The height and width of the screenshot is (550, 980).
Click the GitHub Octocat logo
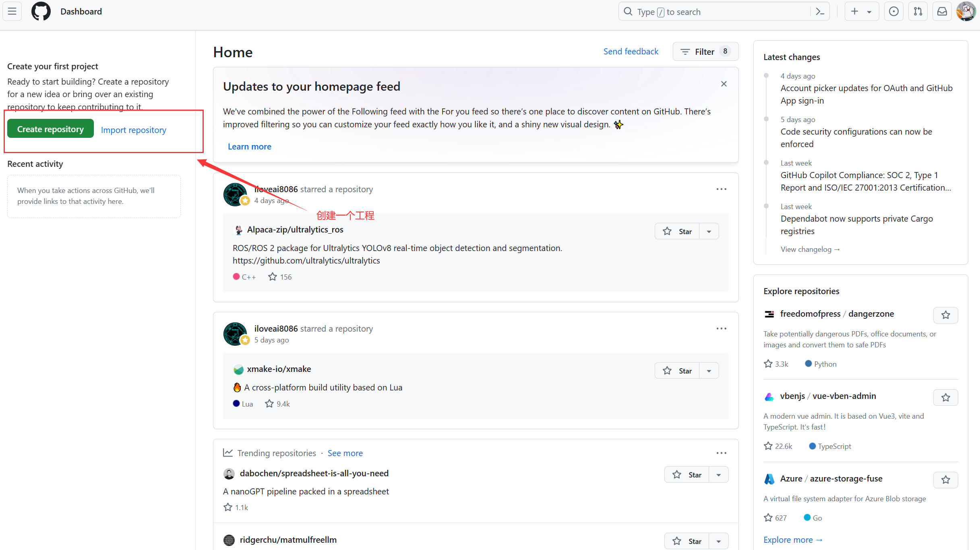41,11
